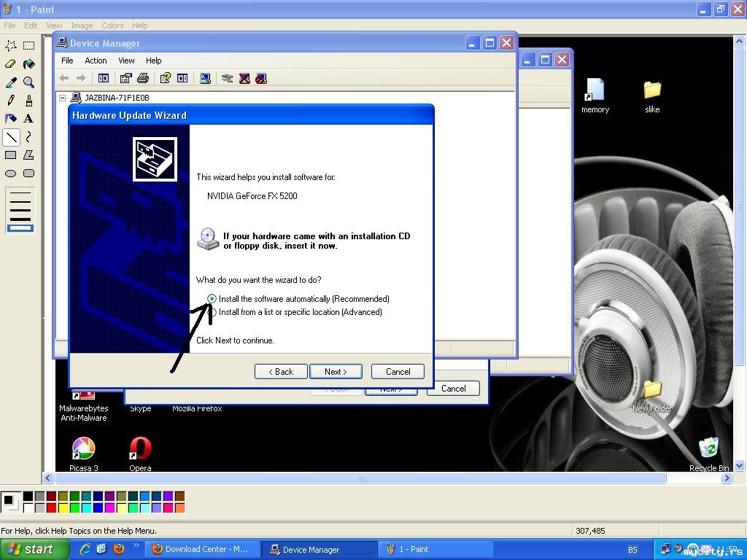Collapse the JAZBINA-71F1E0B tree node
Image resolution: width=747 pixels, height=560 pixels.
click(63, 98)
